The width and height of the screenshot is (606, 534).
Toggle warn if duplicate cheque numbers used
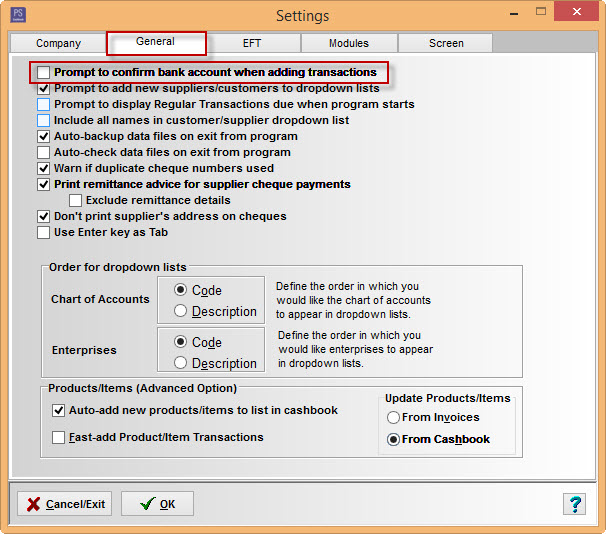point(43,168)
